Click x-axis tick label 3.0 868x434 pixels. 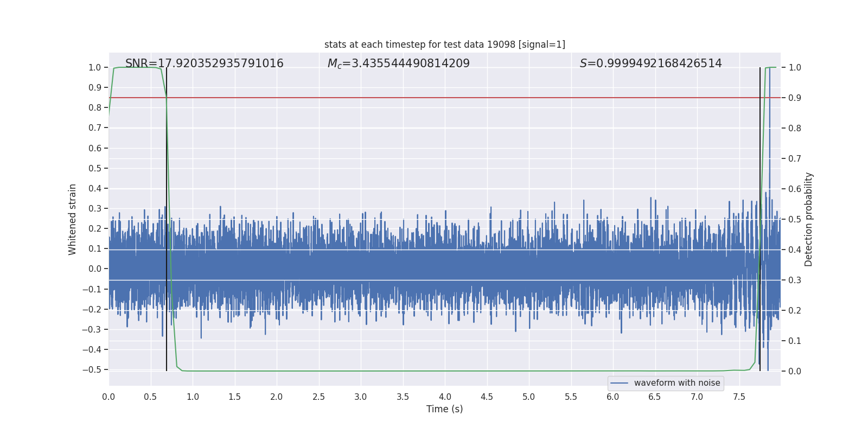point(361,397)
